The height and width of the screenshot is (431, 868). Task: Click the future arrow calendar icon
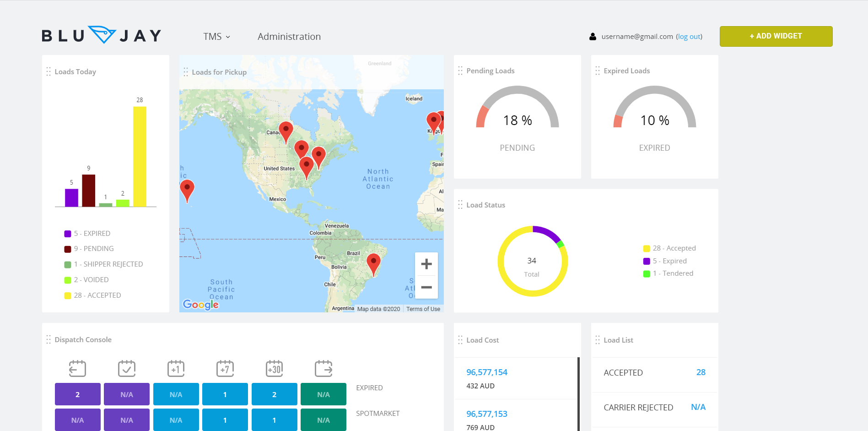point(323,368)
